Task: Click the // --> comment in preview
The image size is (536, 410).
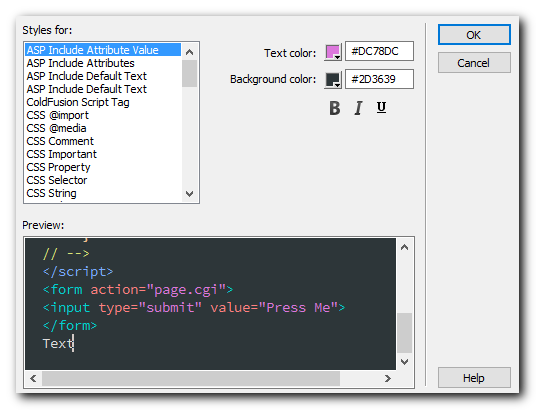Action: pyautogui.click(x=66, y=254)
